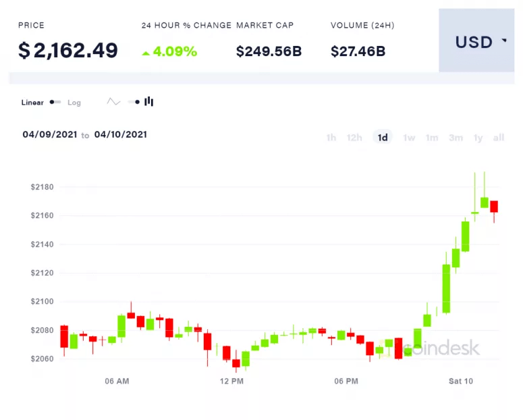The width and height of the screenshot is (523, 420).
Task: Click the $2140 axis label
Action: tap(42, 244)
